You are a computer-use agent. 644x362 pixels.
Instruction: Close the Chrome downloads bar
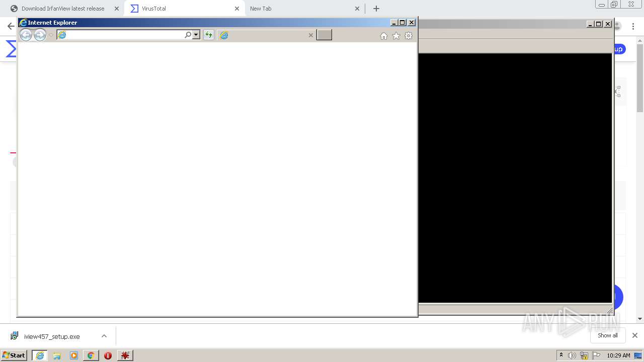point(635,335)
